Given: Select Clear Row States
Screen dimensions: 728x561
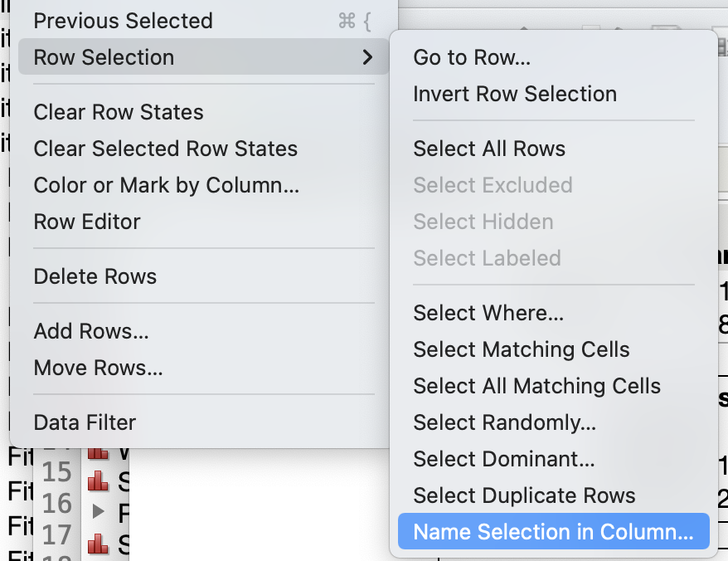Looking at the screenshot, I should 119,112.
